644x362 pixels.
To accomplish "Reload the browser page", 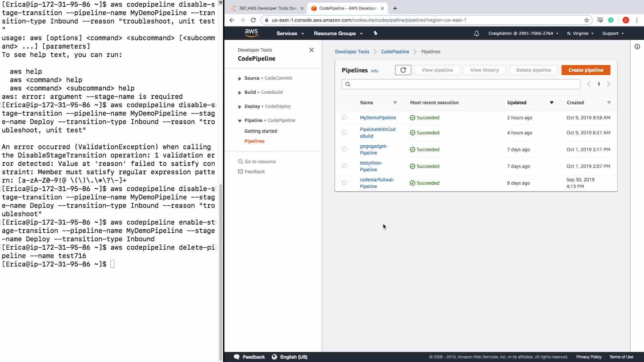I will (x=253, y=20).
